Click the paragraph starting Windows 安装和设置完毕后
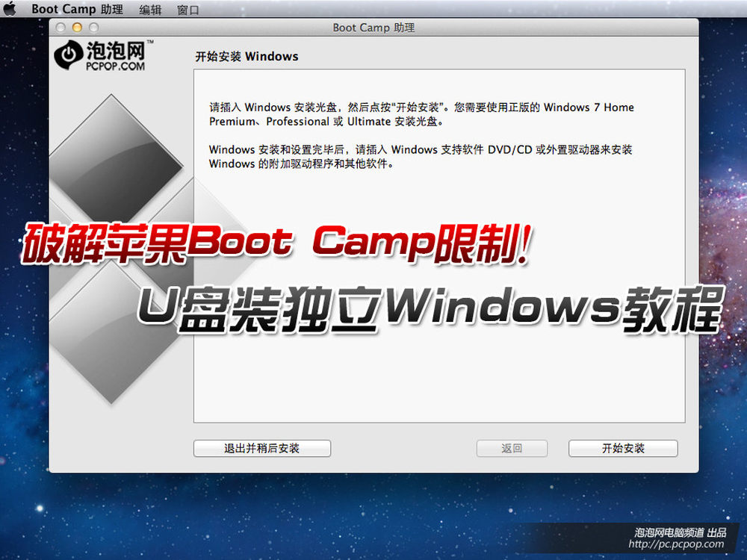Screen dimensions: 747x560 click(421, 157)
